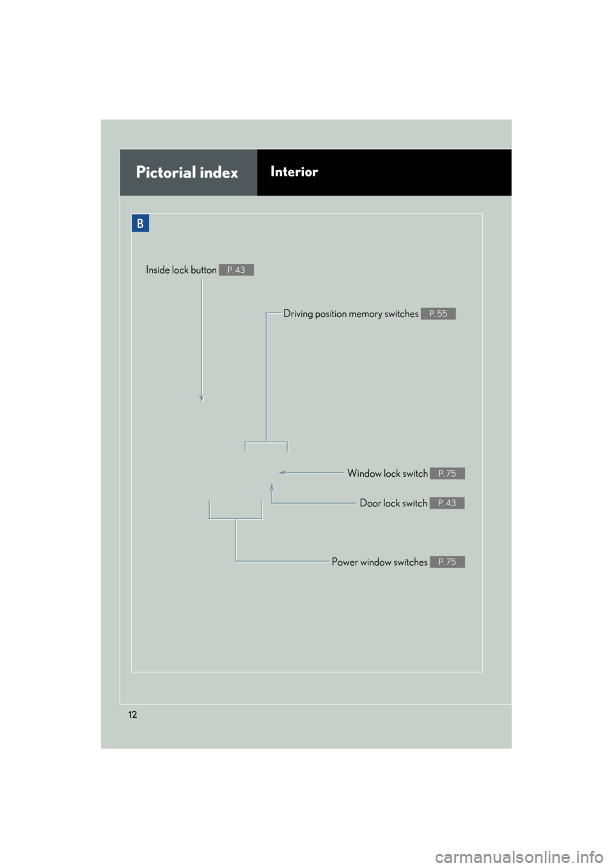Click the Window lock switch label
This screenshot has width=614, height=868.
coord(388,473)
